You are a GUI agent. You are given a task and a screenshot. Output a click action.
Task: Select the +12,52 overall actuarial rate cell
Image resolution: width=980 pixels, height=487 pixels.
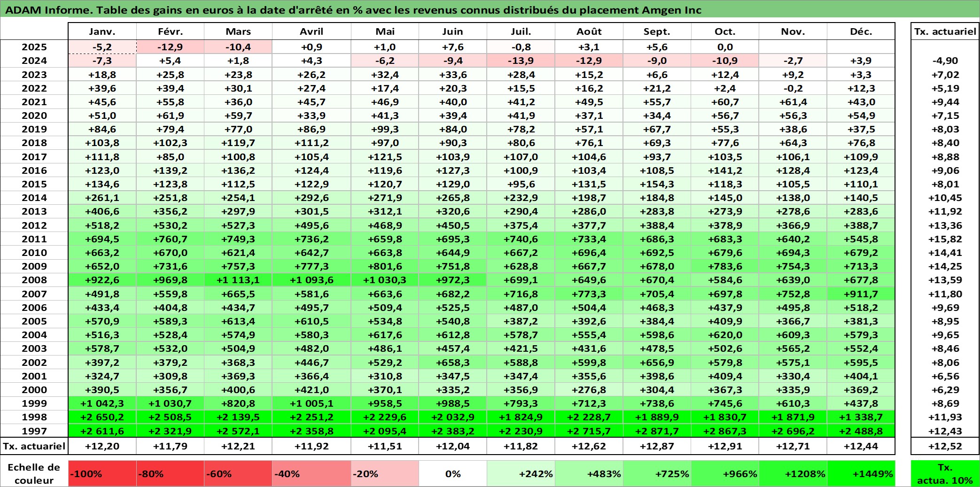click(x=945, y=446)
